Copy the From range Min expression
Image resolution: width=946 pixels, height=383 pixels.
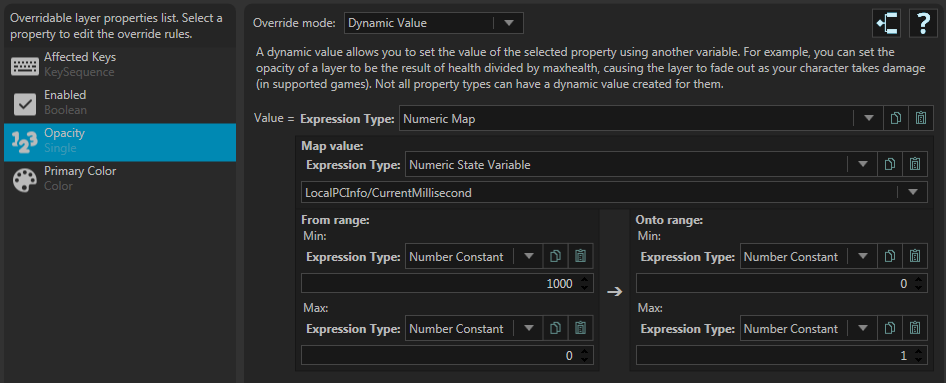[x=555, y=256]
